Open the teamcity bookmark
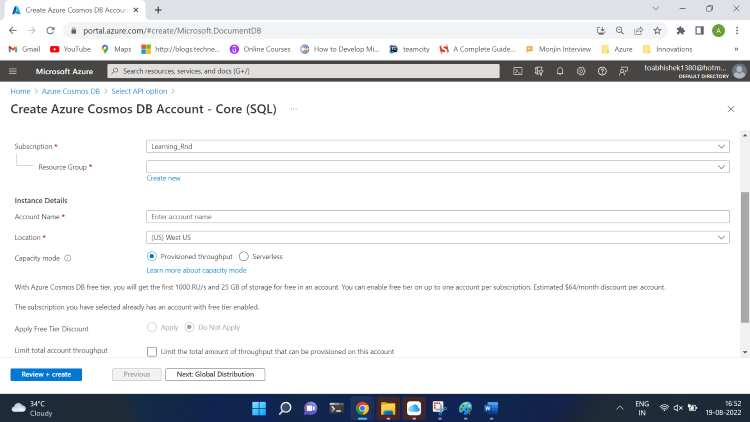 coord(409,49)
